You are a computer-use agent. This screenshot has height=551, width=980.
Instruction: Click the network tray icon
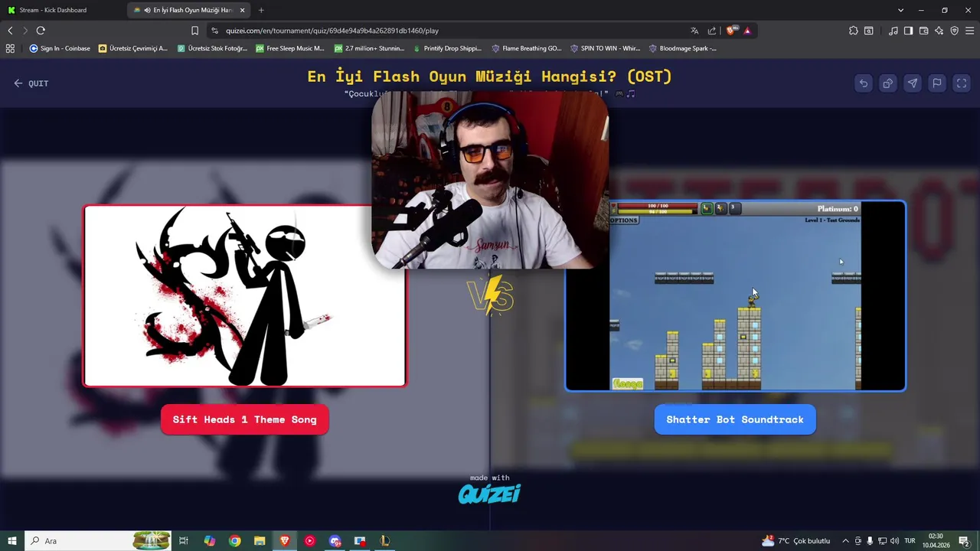tap(882, 541)
